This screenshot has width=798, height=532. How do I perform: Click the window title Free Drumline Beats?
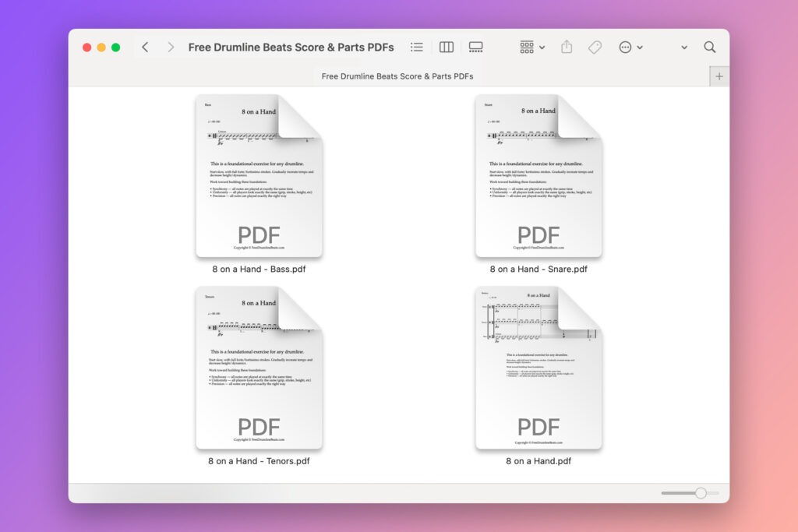[x=291, y=47]
